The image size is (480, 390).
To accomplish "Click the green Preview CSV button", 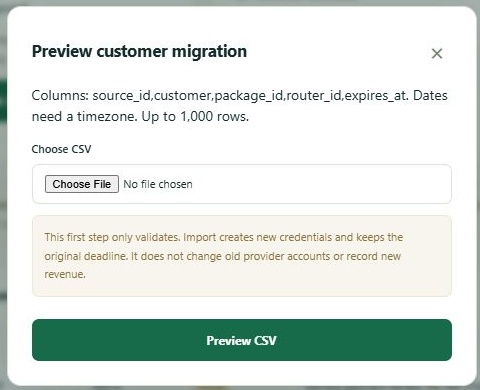I will 242,340.
